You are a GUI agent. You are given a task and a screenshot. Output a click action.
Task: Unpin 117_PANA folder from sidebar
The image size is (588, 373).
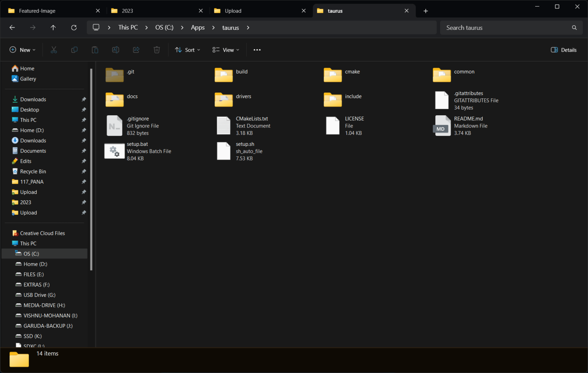84,182
